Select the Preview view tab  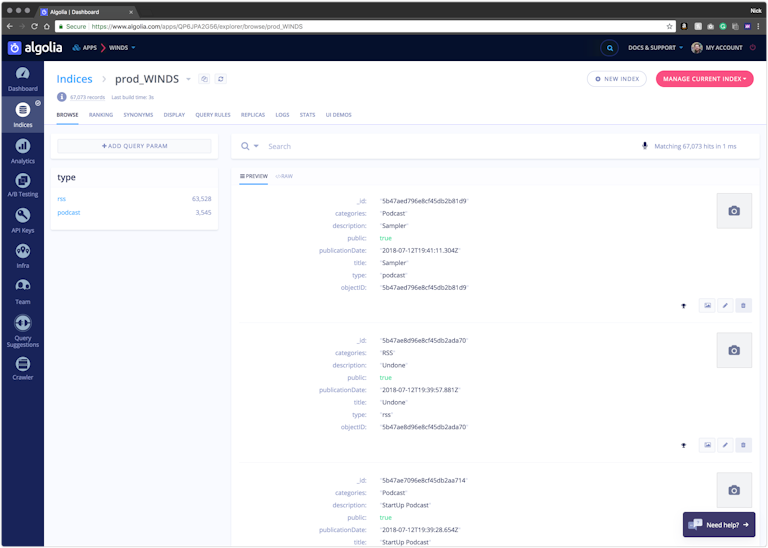(x=254, y=176)
